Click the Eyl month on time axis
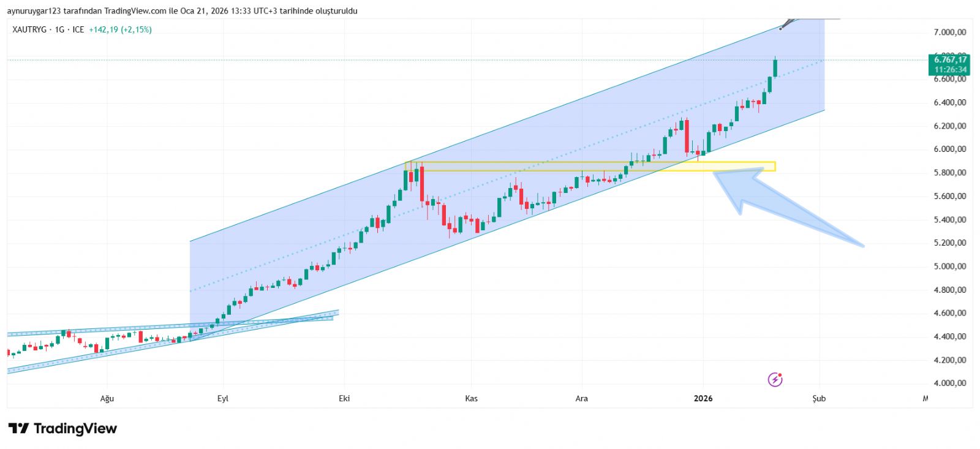980x449 pixels. (x=223, y=399)
